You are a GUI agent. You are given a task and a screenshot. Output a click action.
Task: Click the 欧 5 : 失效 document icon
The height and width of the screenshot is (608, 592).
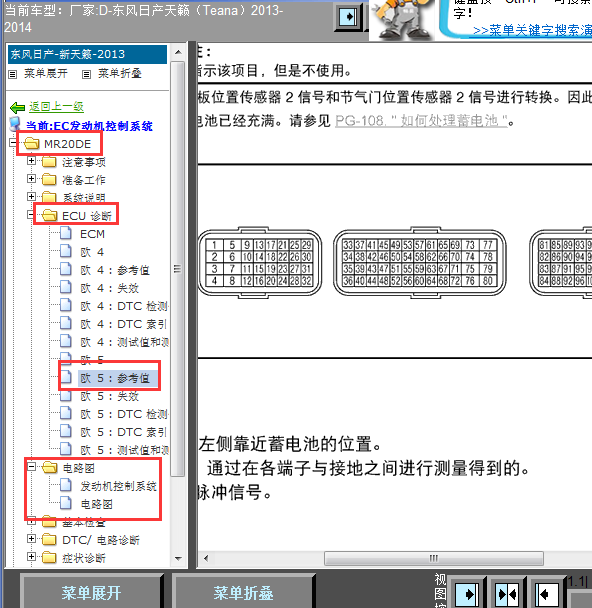tap(66, 396)
